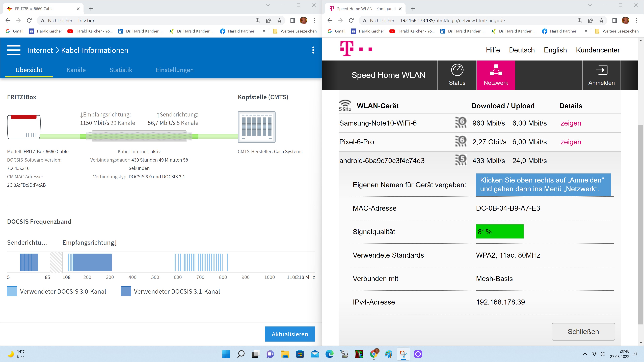Open Einstellungen tab
This screenshot has height=362, width=644.
click(x=174, y=70)
